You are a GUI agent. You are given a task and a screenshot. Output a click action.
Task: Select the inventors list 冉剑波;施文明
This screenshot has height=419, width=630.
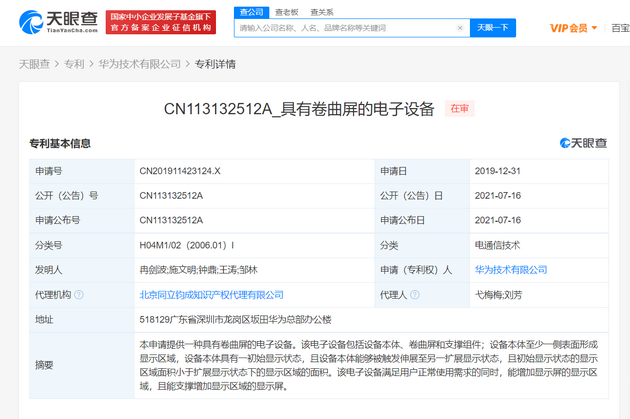(198, 270)
